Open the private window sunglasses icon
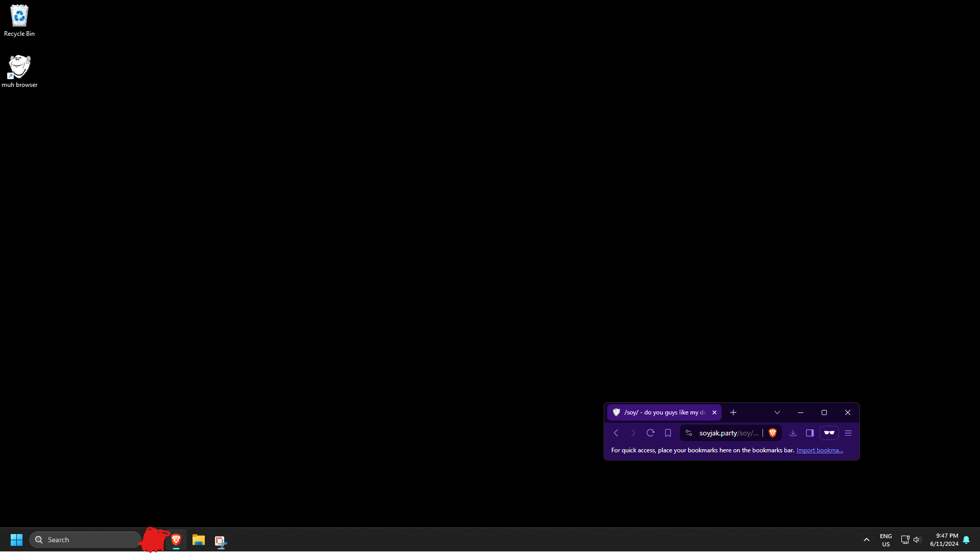Image resolution: width=980 pixels, height=554 pixels. pos(829,433)
